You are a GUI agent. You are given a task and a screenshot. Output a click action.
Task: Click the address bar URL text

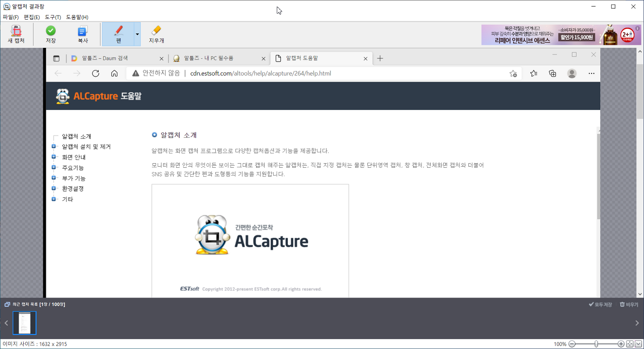(261, 74)
